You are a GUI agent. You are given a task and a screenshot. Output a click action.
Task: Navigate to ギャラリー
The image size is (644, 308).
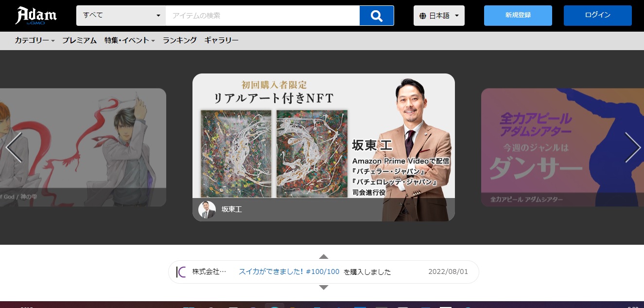pyautogui.click(x=221, y=40)
